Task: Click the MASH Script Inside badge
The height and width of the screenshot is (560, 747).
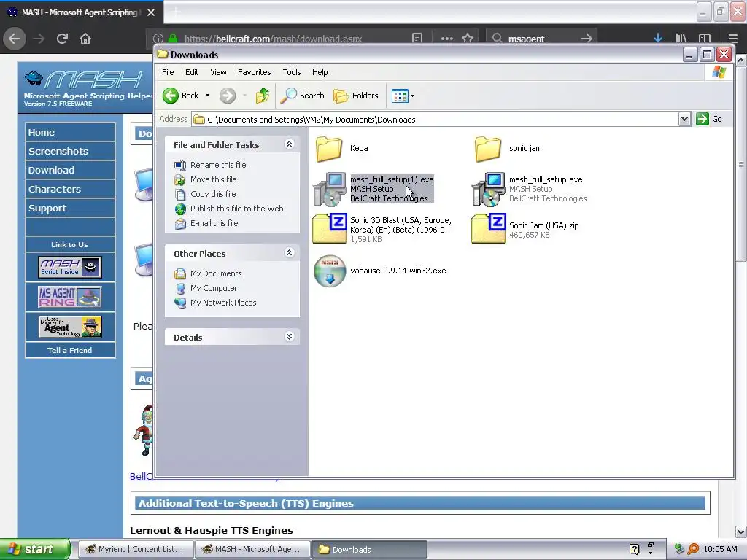Action: coord(69,267)
